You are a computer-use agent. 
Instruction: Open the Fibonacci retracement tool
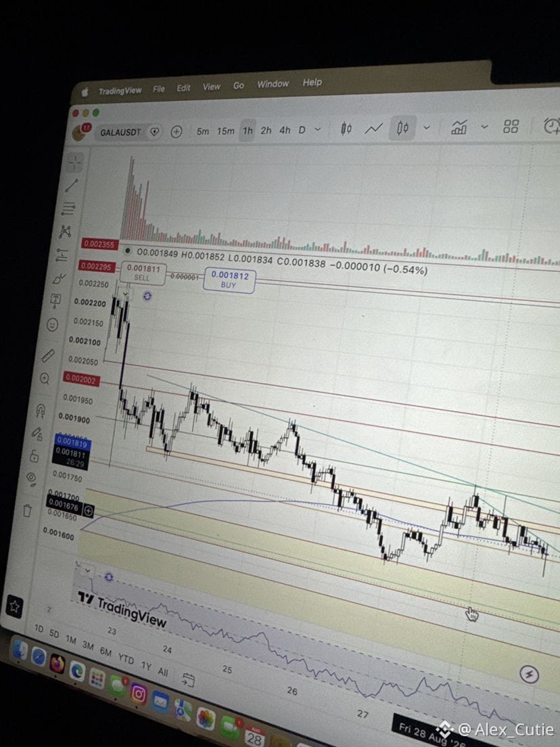(68, 208)
